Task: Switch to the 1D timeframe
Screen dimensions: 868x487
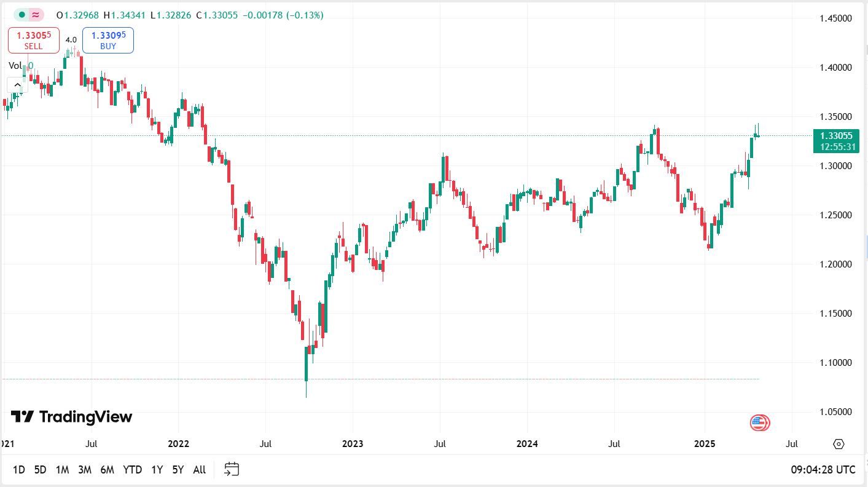Action: (18, 469)
